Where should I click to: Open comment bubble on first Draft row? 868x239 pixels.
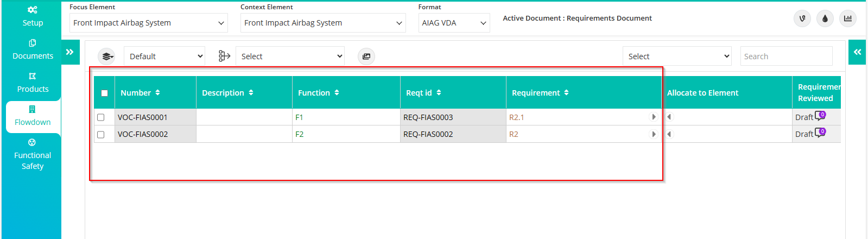(x=820, y=116)
